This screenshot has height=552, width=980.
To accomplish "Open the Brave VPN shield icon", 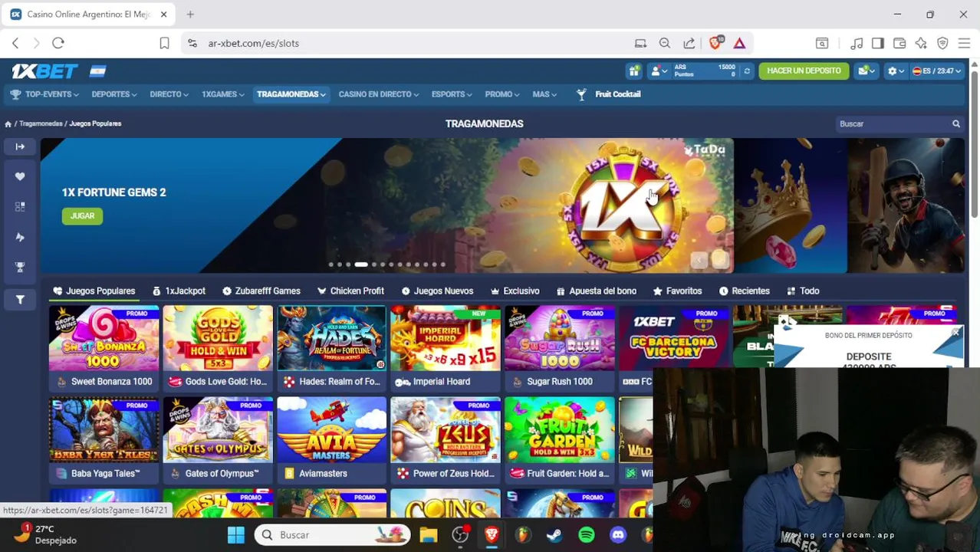I will 942,43.
